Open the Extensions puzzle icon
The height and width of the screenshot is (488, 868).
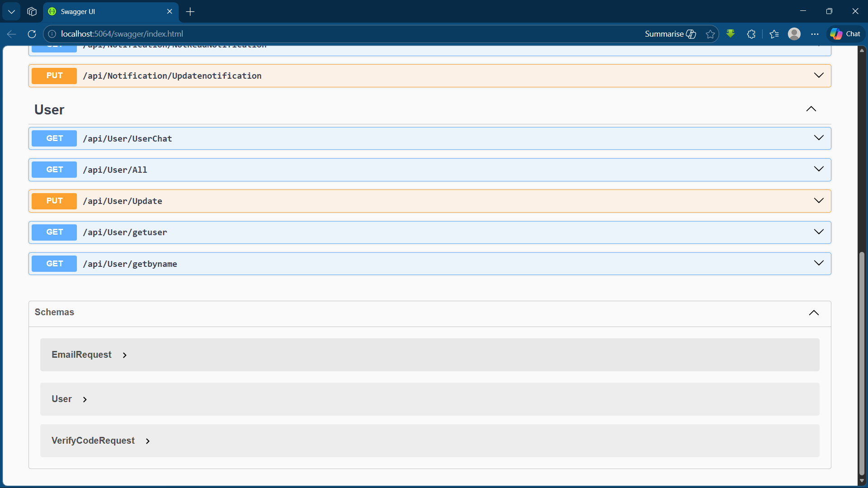coord(751,34)
